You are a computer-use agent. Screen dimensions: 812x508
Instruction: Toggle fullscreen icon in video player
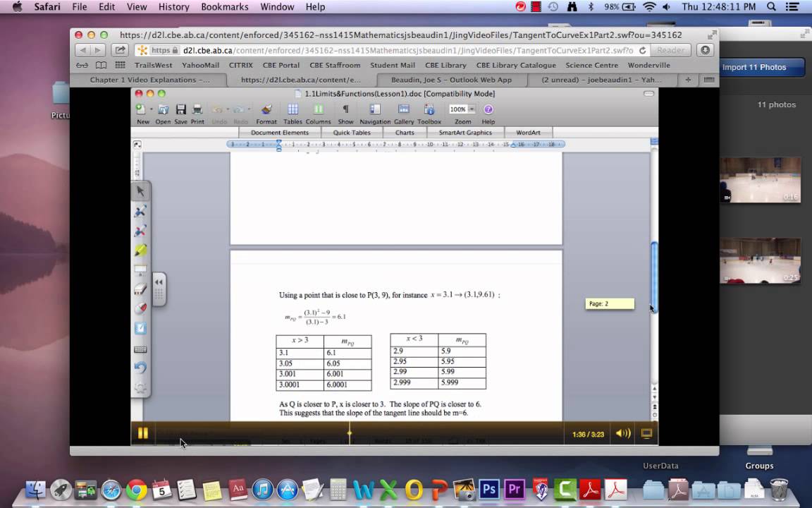(646, 433)
